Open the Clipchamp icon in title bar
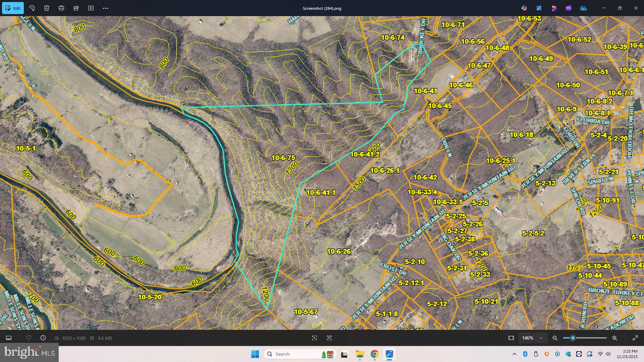This screenshot has height=362, width=644. pos(569,8)
